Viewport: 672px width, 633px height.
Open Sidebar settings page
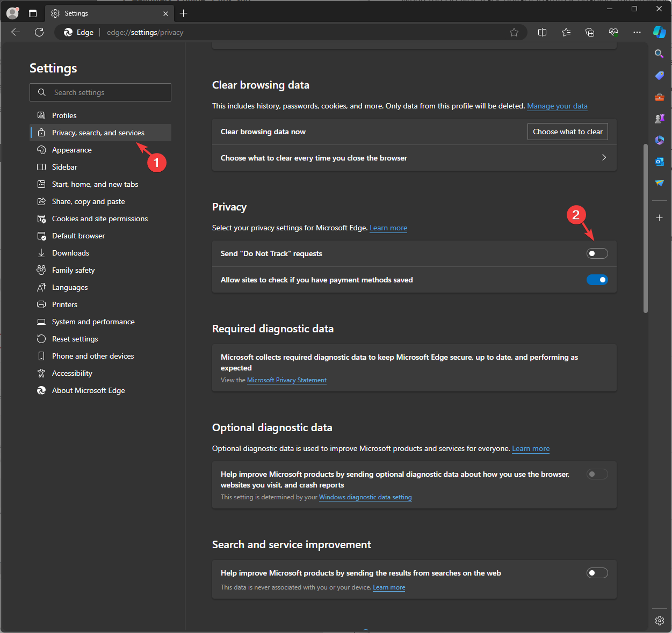coord(100,167)
